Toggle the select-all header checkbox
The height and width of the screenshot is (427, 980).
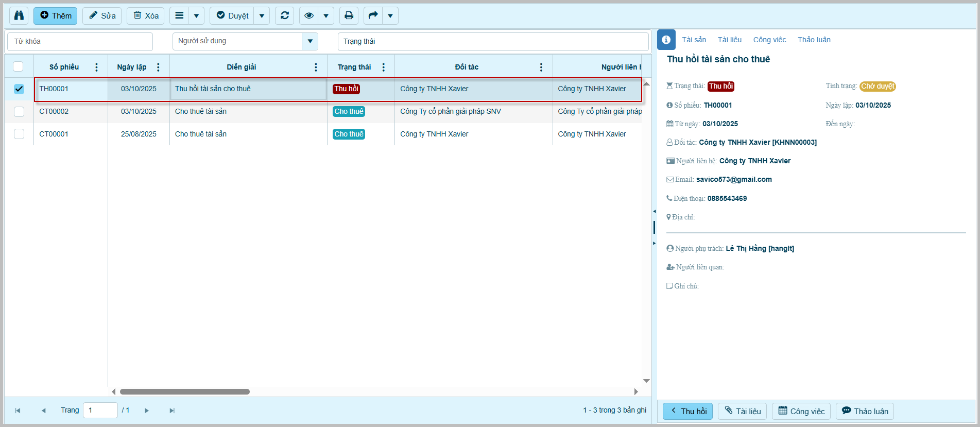18,66
